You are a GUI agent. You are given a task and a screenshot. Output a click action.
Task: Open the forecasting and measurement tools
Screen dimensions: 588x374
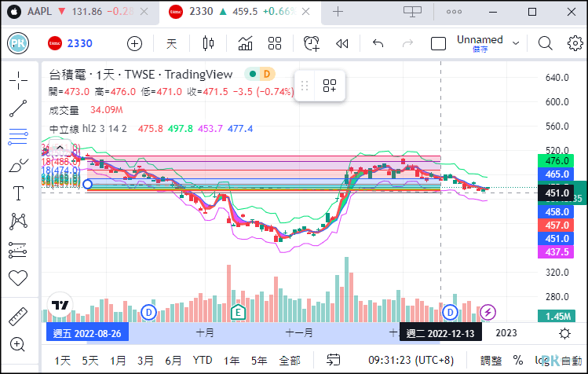tap(18, 250)
